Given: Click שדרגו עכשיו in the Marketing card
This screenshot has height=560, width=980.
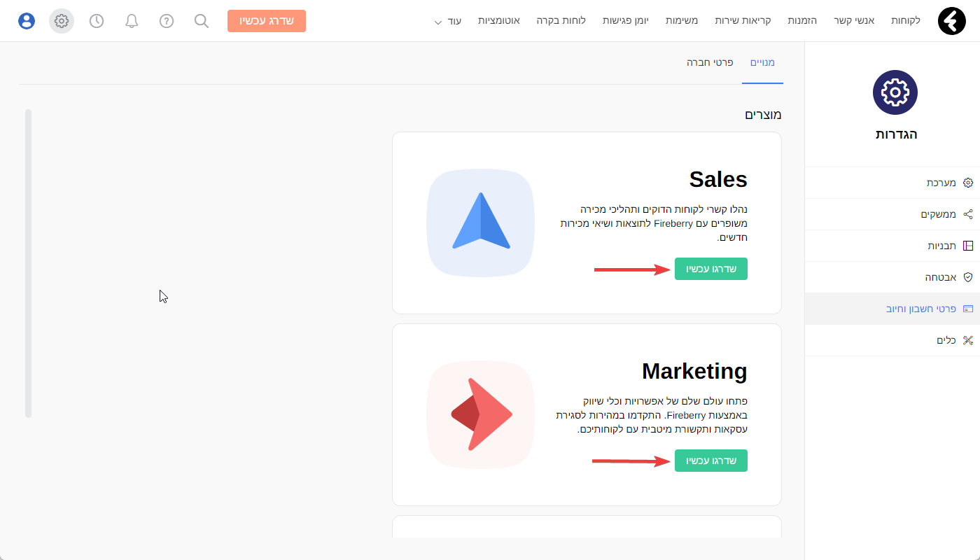Looking at the screenshot, I should [x=711, y=461].
